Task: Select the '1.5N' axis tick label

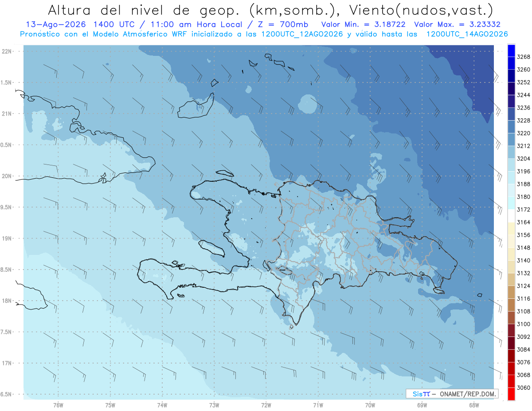Action: (6, 82)
